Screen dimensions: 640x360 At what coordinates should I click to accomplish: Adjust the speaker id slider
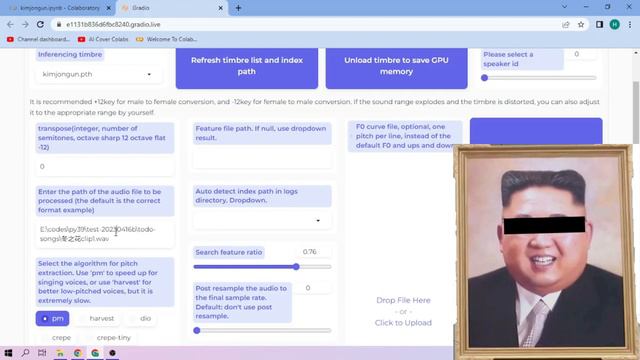tap(540, 78)
